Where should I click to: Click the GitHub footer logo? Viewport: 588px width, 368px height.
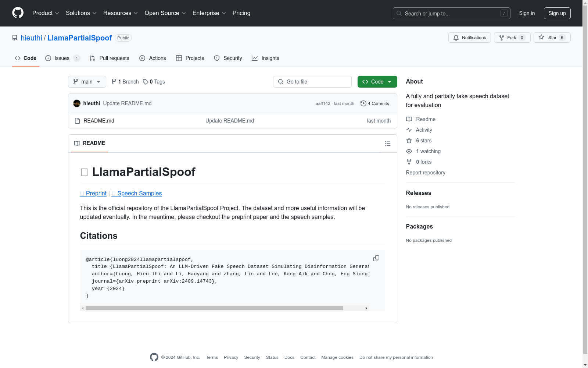coord(154,357)
